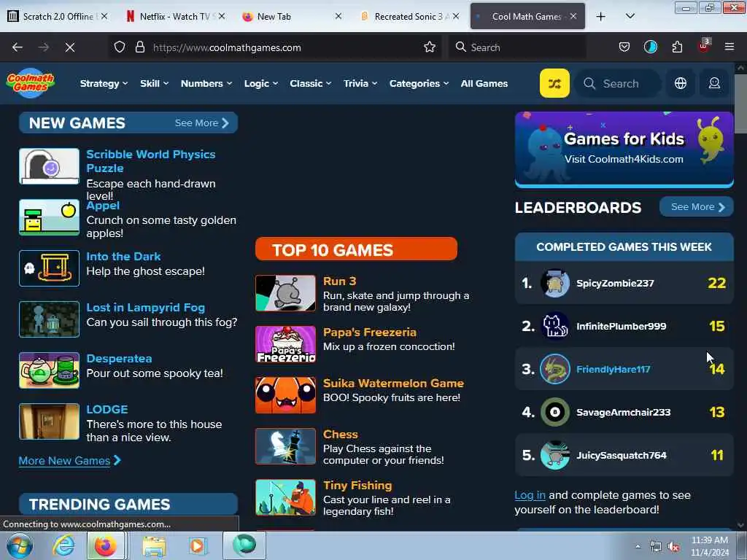Show hidden system tray icons

tap(638, 547)
